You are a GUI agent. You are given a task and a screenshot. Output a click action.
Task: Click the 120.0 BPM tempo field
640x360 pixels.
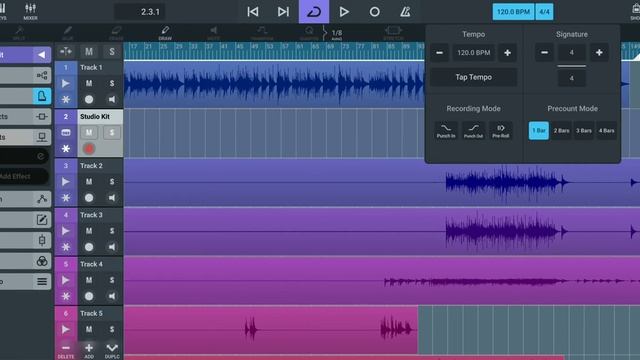pyautogui.click(x=473, y=53)
